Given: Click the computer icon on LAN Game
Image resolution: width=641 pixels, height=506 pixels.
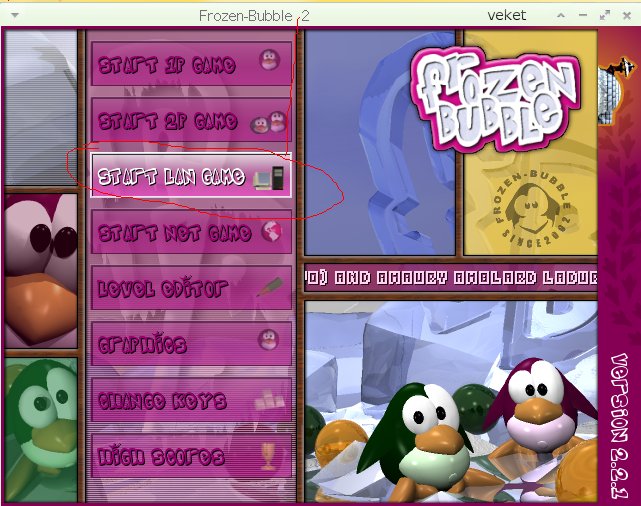Looking at the screenshot, I should coord(268,178).
